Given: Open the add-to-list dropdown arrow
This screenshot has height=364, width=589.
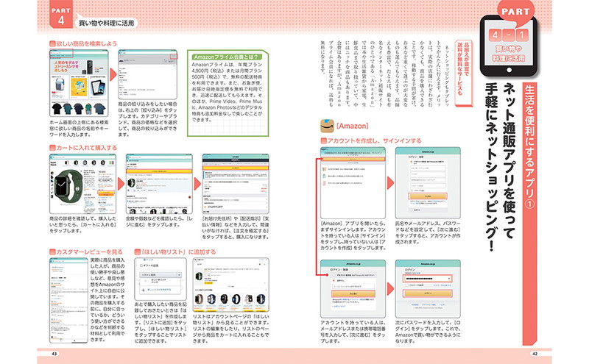Looking at the screenshot, I should 177,274.
